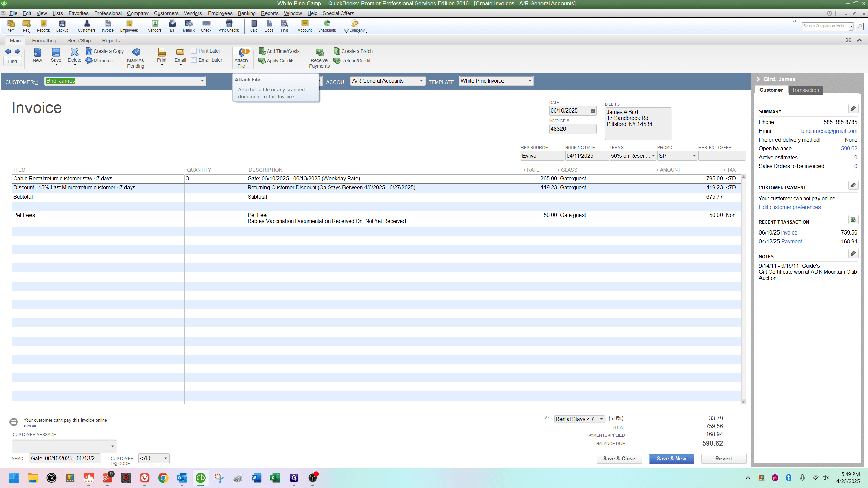Open the Banking menu

[247, 13]
